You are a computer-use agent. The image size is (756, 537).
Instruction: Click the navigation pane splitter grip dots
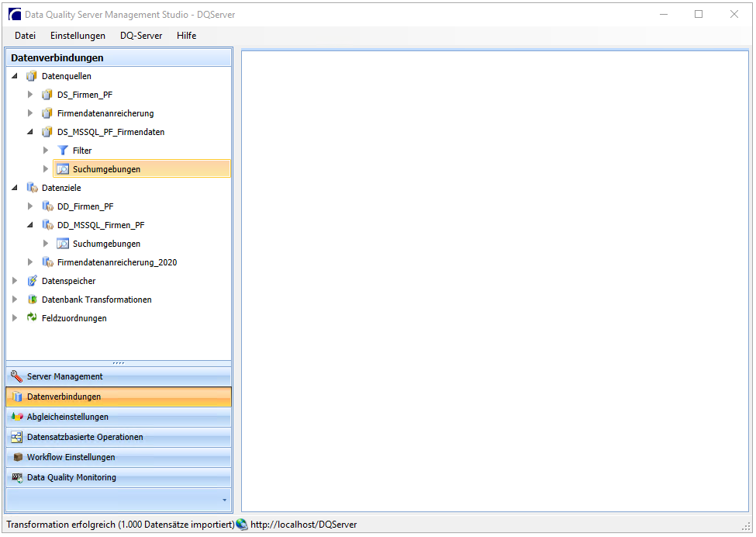click(119, 363)
